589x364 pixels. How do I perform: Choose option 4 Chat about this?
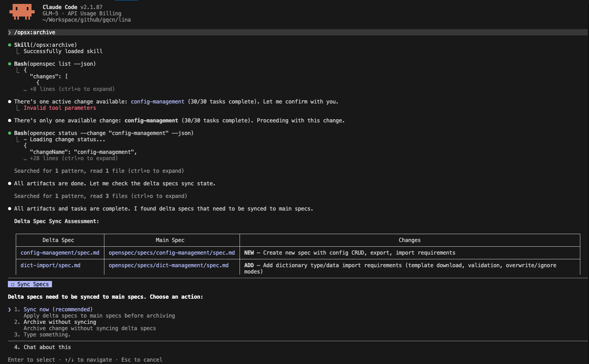coord(47,347)
